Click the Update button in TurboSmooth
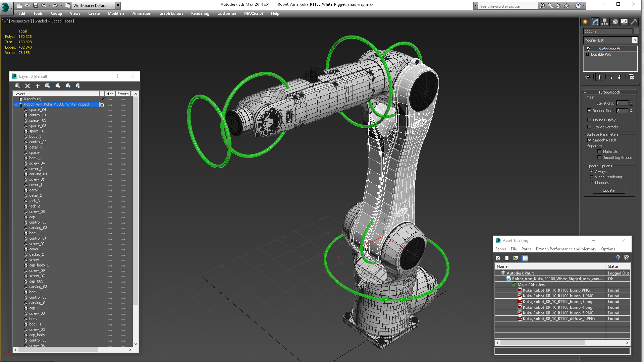 (609, 190)
